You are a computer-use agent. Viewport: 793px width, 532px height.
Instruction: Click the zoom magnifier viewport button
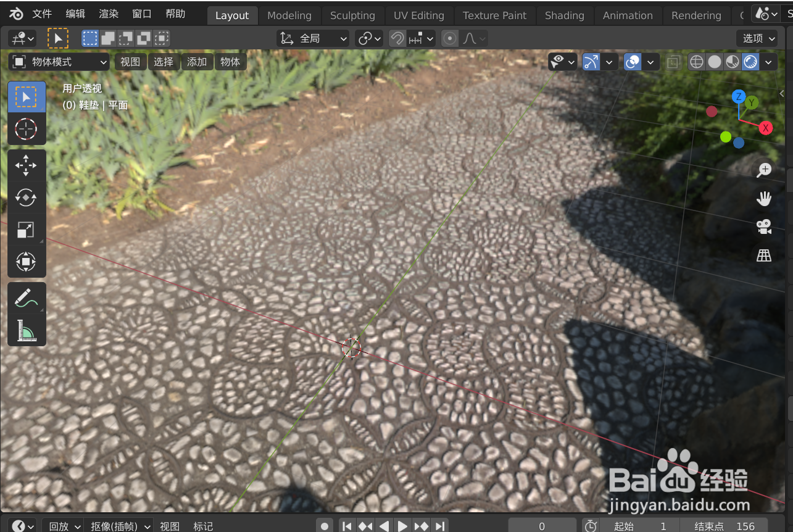click(x=764, y=170)
